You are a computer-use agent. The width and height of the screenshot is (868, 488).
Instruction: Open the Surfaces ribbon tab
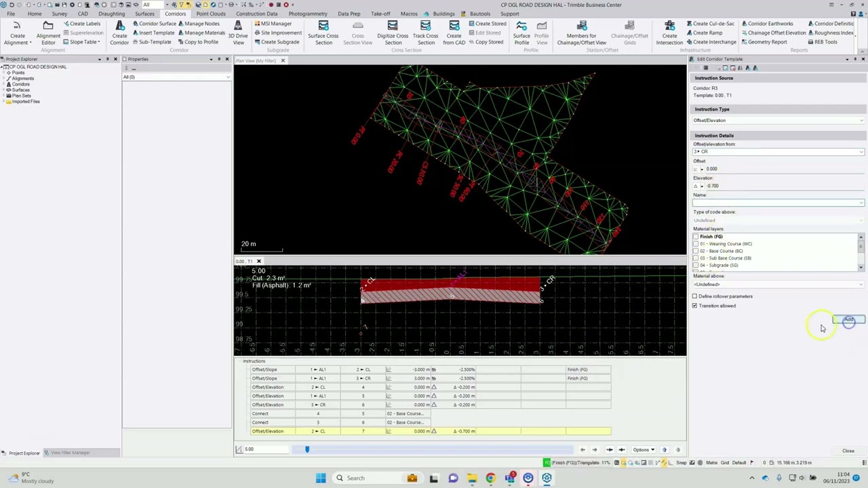[144, 14]
